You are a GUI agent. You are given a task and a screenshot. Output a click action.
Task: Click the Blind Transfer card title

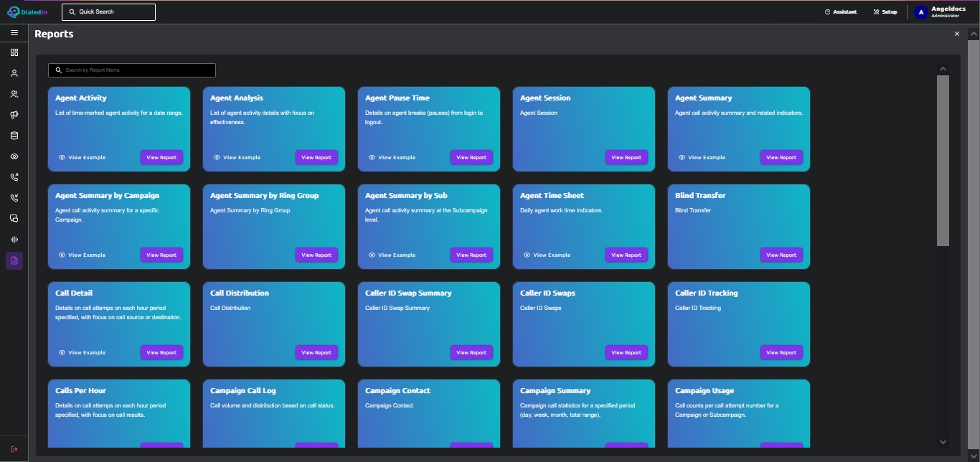click(700, 196)
